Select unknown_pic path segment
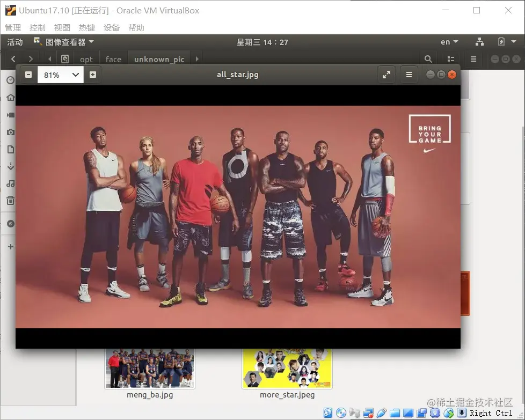The width and height of the screenshot is (525, 420). pos(159,59)
